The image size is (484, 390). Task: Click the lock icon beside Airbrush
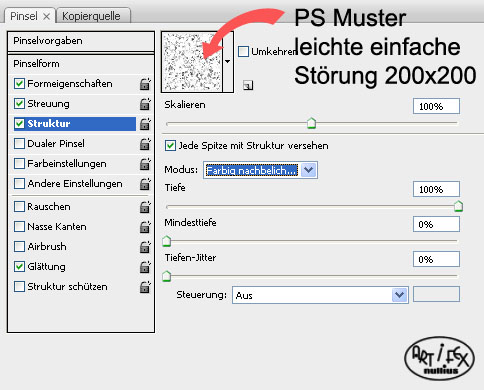(145, 247)
